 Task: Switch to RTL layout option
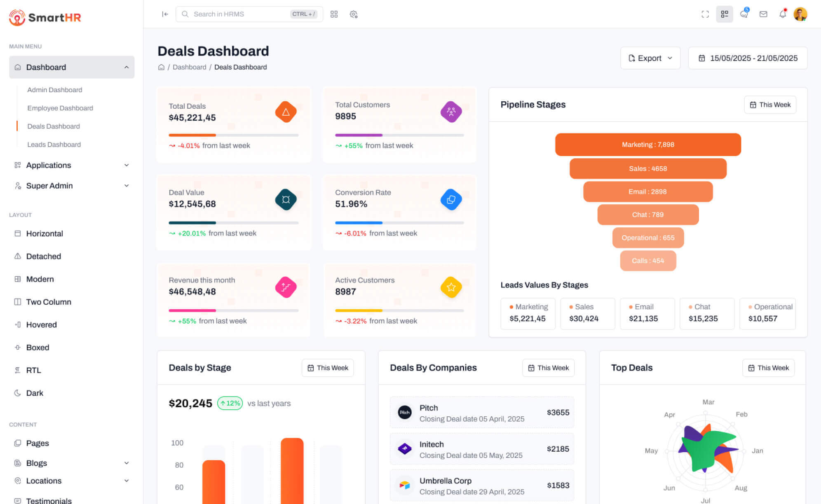pos(33,370)
